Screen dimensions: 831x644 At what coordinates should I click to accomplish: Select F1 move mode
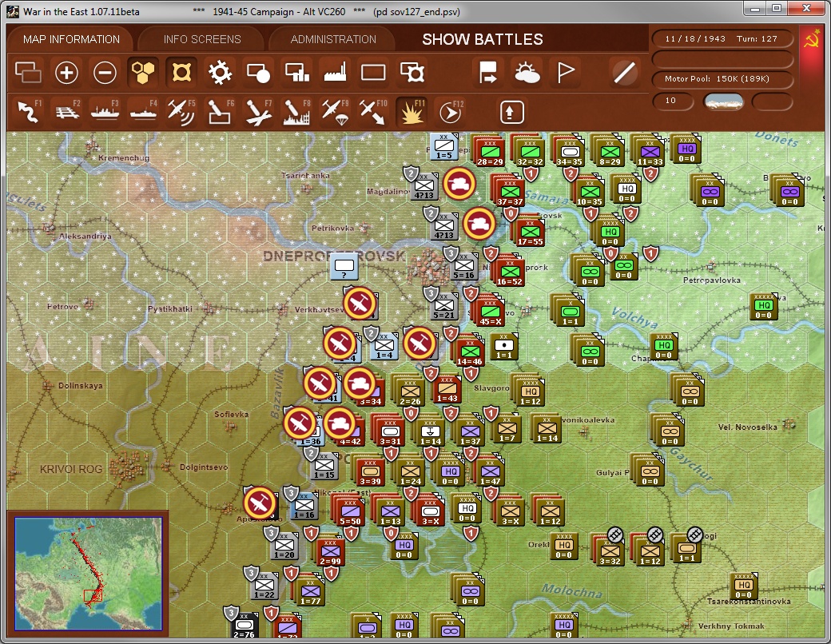tap(29, 112)
